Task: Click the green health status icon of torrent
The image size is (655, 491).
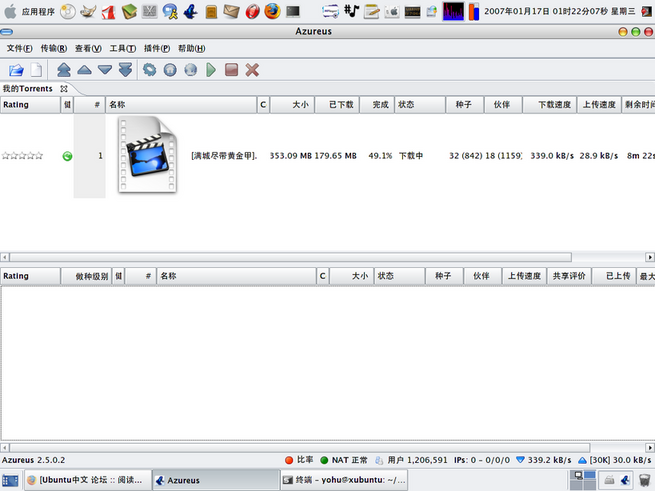Action: (x=67, y=156)
